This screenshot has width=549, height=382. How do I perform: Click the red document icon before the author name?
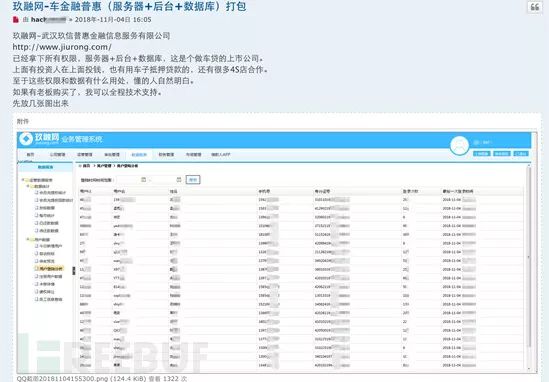pyautogui.click(x=16, y=20)
